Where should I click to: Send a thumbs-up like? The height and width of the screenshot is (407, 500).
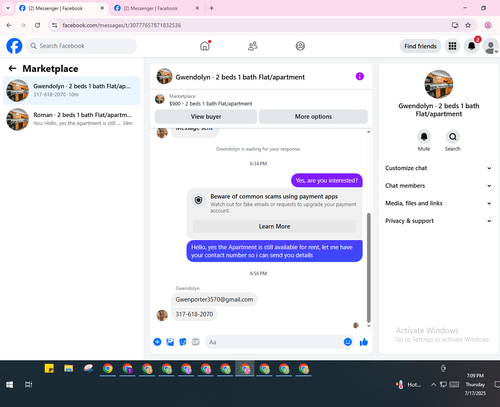[x=364, y=342]
